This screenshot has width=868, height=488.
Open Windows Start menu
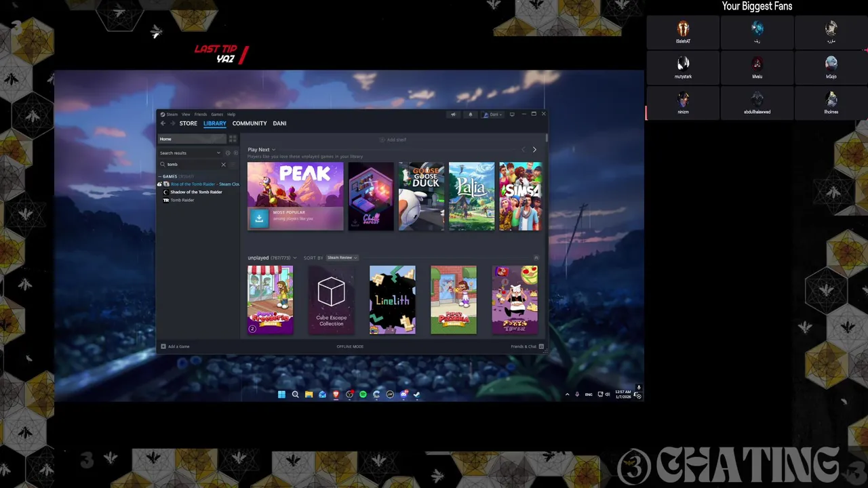click(x=281, y=394)
